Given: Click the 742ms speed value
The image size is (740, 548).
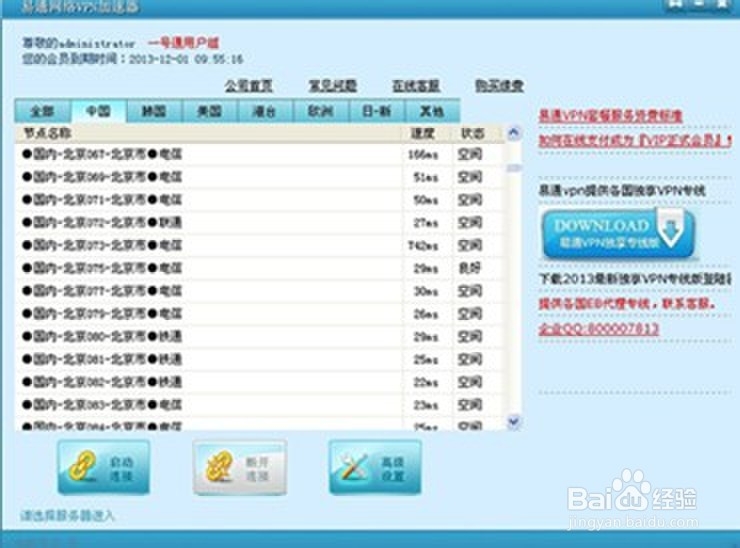Looking at the screenshot, I should (x=423, y=246).
